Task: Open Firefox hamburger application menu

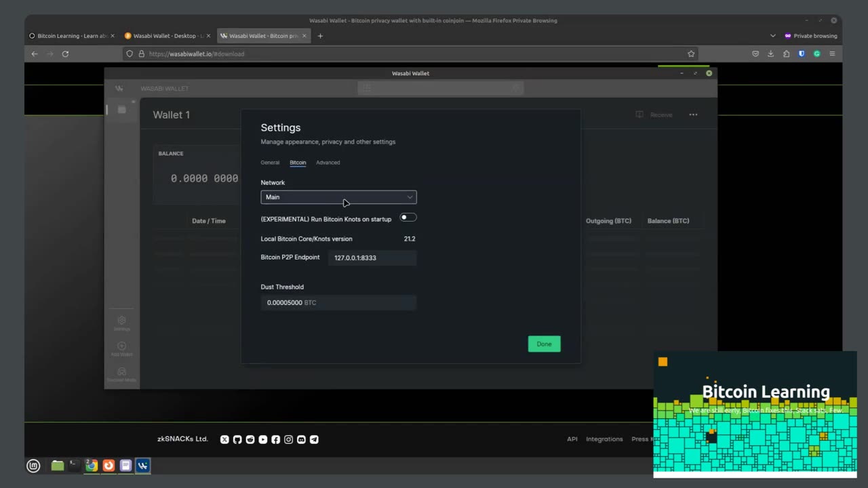Action: (x=832, y=54)
